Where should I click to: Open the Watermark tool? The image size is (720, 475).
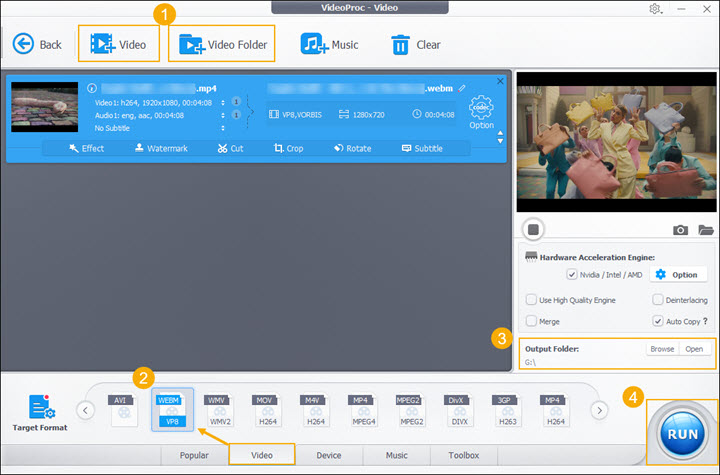tap(161, 148)
